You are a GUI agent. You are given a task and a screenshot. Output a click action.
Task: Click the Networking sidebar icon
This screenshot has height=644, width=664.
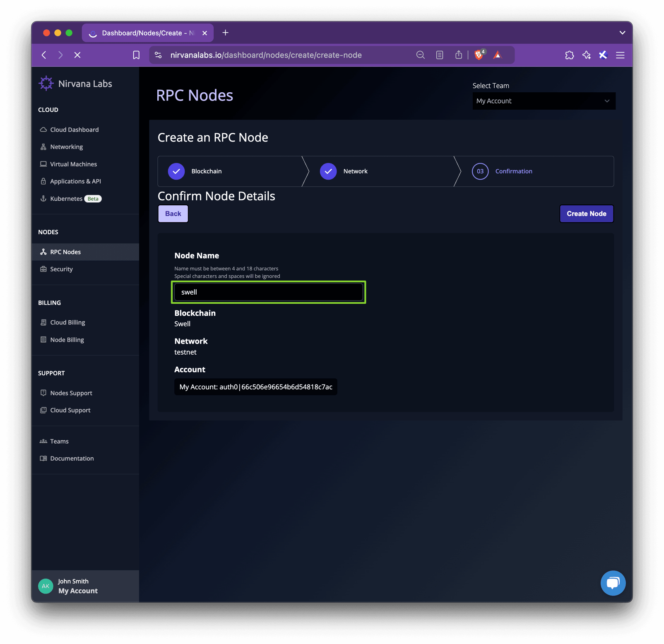pyautogui.click(x=43, y=147)
